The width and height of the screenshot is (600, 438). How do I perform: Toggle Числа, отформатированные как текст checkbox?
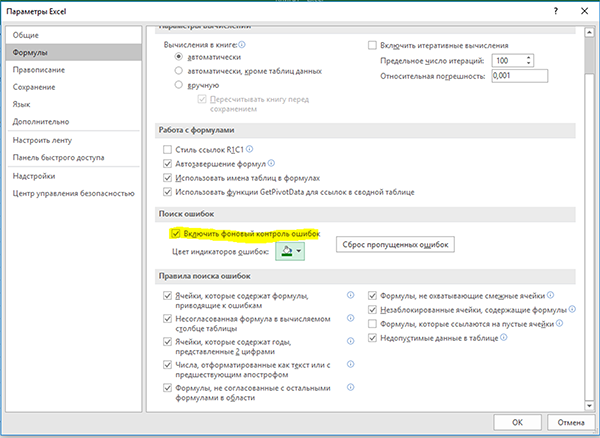pyautogui.click(x=167, y=365)
